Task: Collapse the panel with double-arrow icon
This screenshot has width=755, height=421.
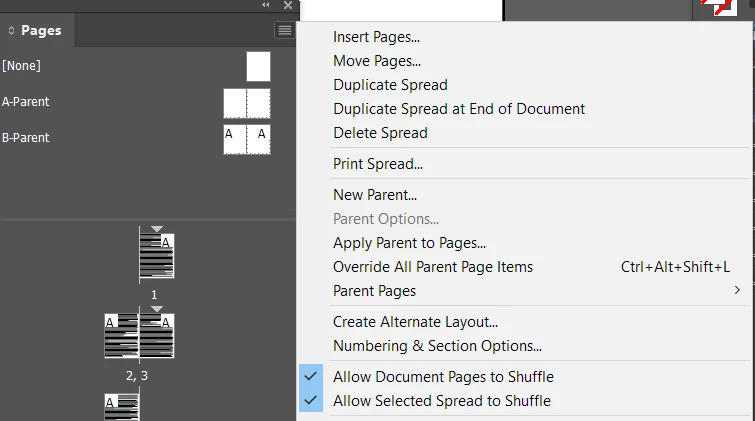Action: [266, 5]
